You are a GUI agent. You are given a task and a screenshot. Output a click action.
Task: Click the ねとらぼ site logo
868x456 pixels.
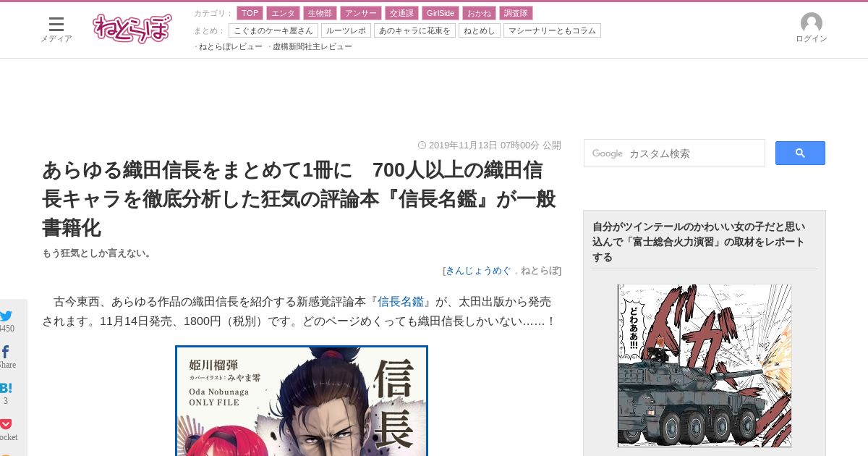(x=132, y=29)
